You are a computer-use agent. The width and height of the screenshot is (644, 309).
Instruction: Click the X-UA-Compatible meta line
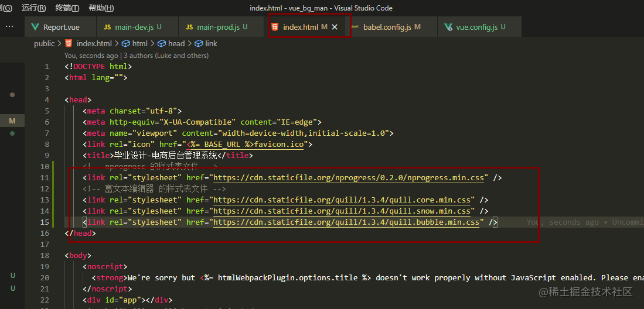[202, 122]
